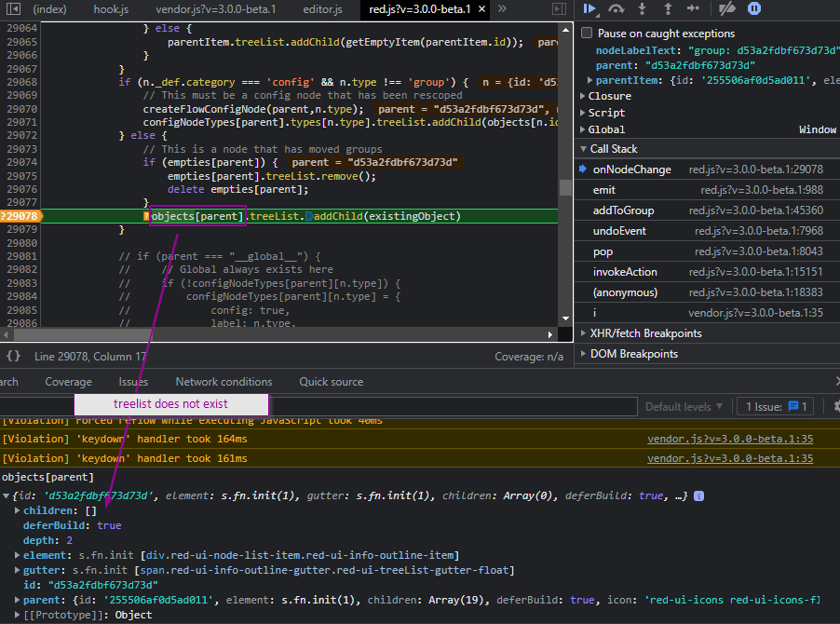Click the Deactivate breakpoints icon

(728, 9)
